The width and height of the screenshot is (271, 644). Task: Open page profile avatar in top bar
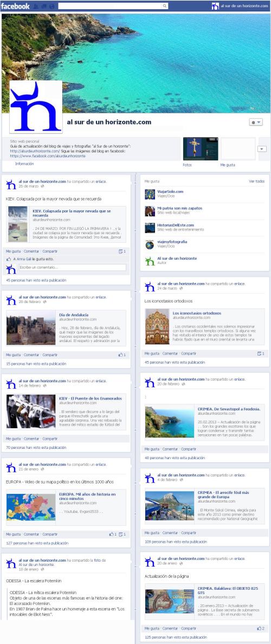(x=215, y=6)
